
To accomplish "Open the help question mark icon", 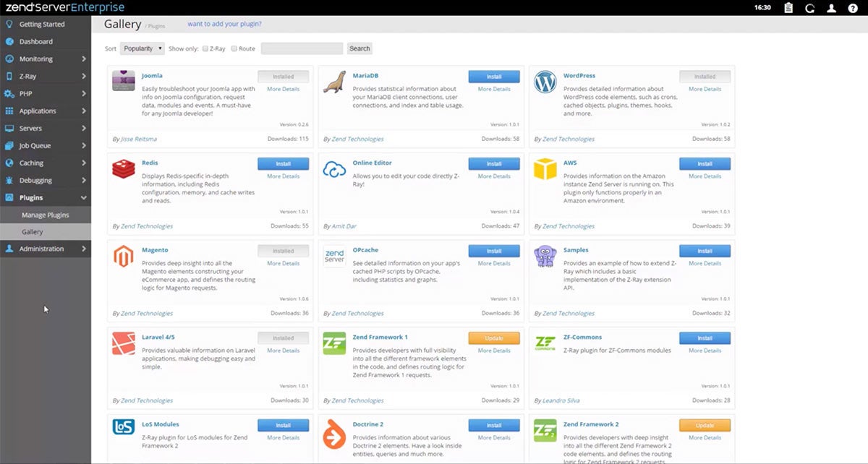I will click(x=853, y=8).
